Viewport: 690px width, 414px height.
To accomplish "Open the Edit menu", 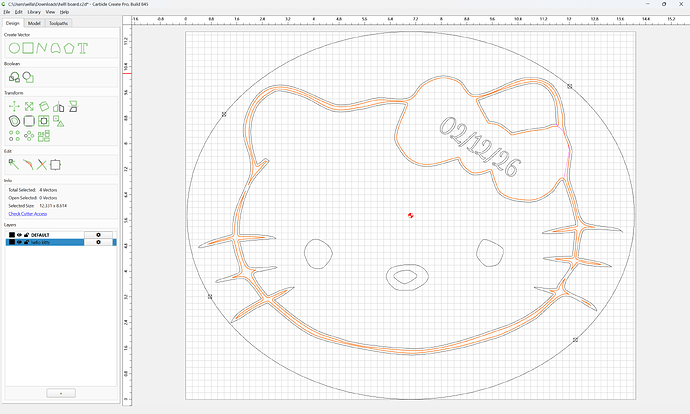I will coord(18,12).
